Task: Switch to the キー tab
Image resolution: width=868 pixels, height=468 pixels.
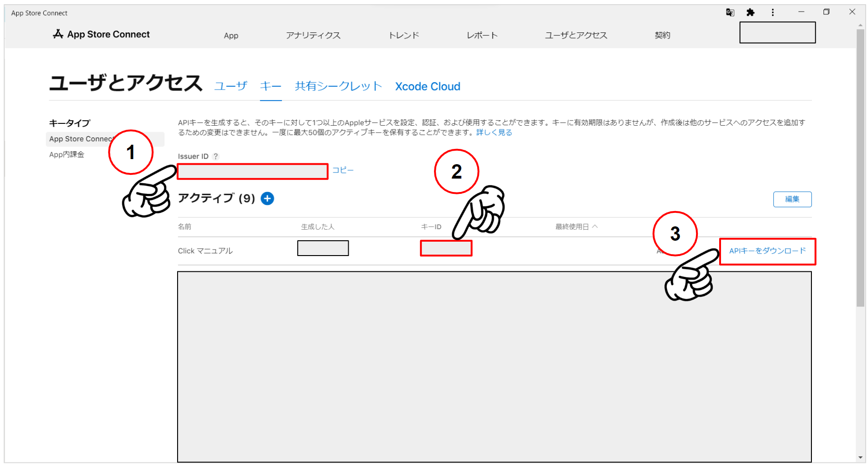Action: point(271,86)
